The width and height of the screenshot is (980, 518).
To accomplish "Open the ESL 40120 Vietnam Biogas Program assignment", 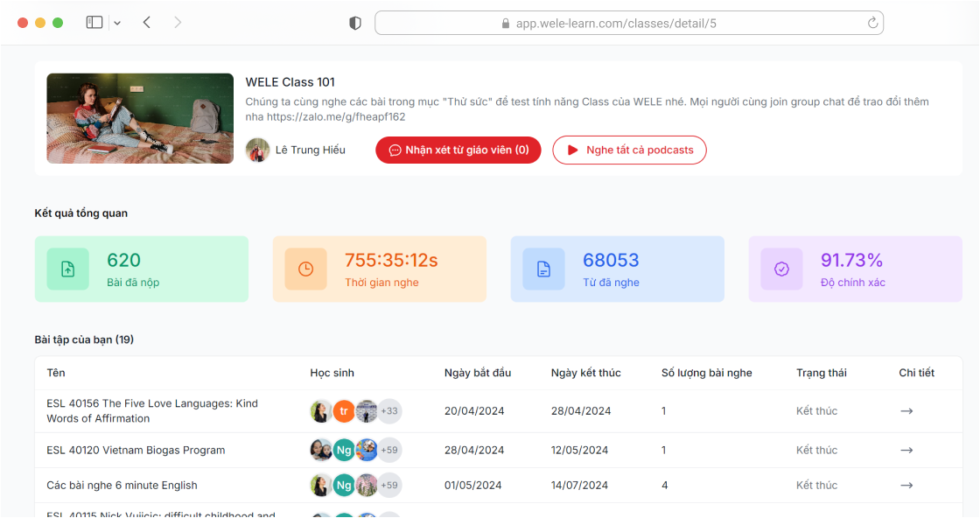I will coord(136,450).
